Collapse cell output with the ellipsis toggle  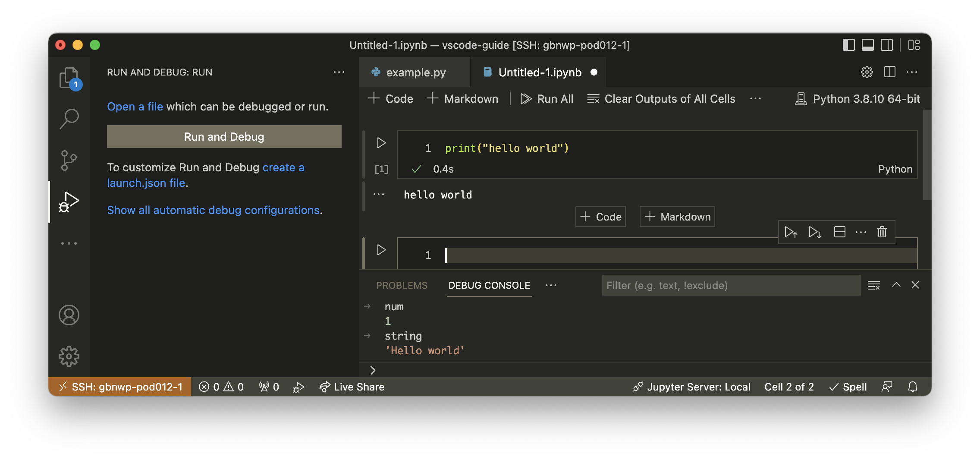378,194
